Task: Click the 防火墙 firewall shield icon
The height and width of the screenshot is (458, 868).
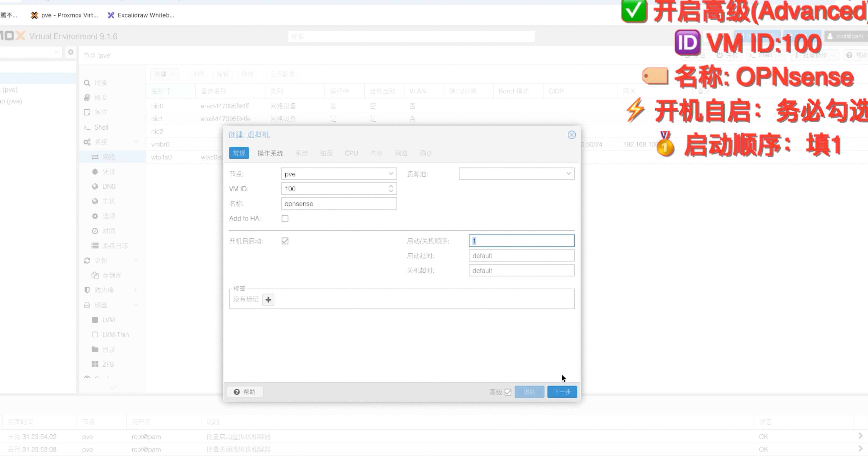Action: (x=87, y=290)
